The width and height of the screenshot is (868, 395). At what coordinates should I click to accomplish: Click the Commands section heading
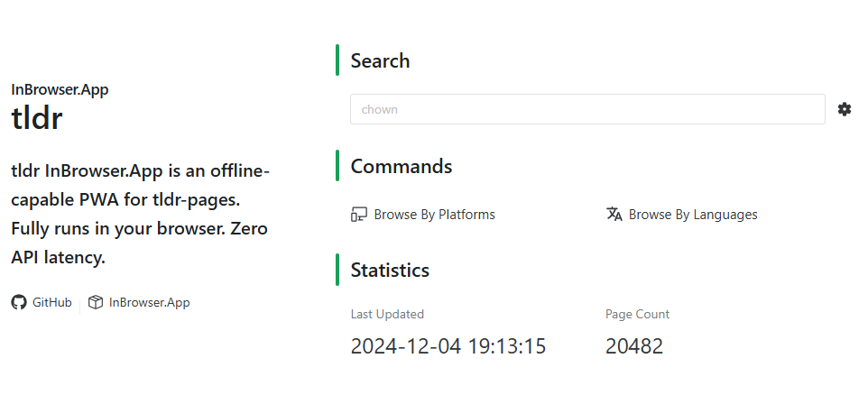[x=402, y=166]
